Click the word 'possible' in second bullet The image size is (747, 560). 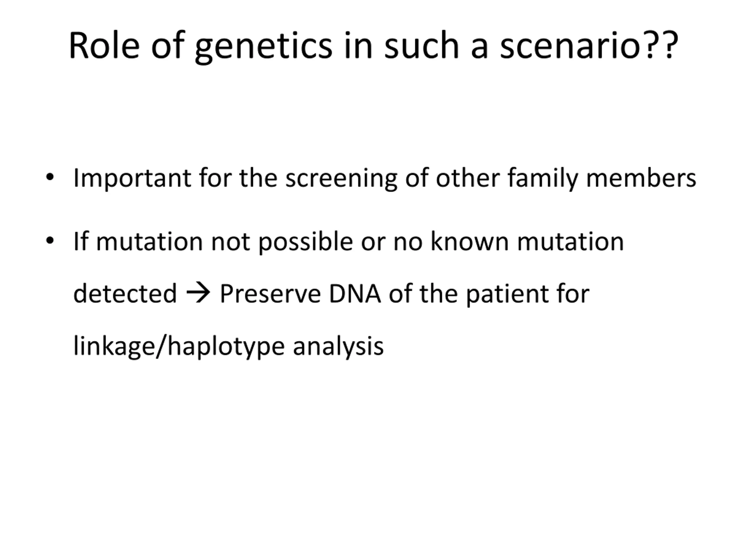[306, 242]
